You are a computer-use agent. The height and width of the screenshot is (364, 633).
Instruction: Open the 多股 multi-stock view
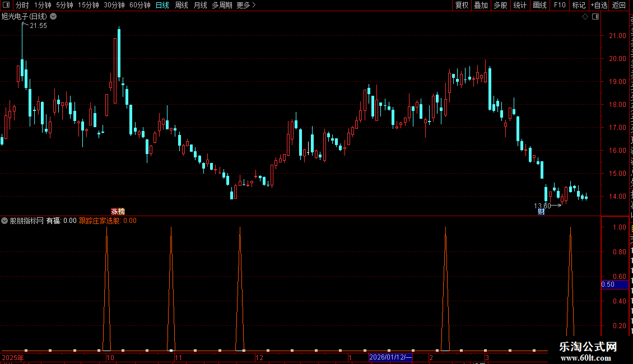click(x=500, y=5)
